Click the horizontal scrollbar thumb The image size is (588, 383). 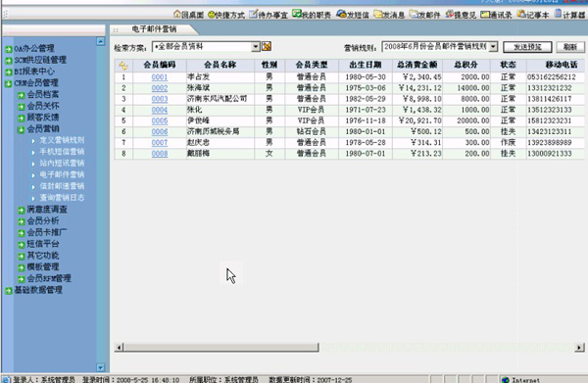click(x=221, y=348)
